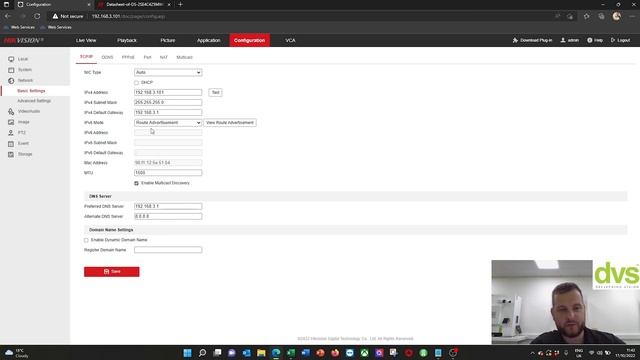Click the Preferred DNS Server field
This screenshot has height=360, width=640.
[168, 207]
